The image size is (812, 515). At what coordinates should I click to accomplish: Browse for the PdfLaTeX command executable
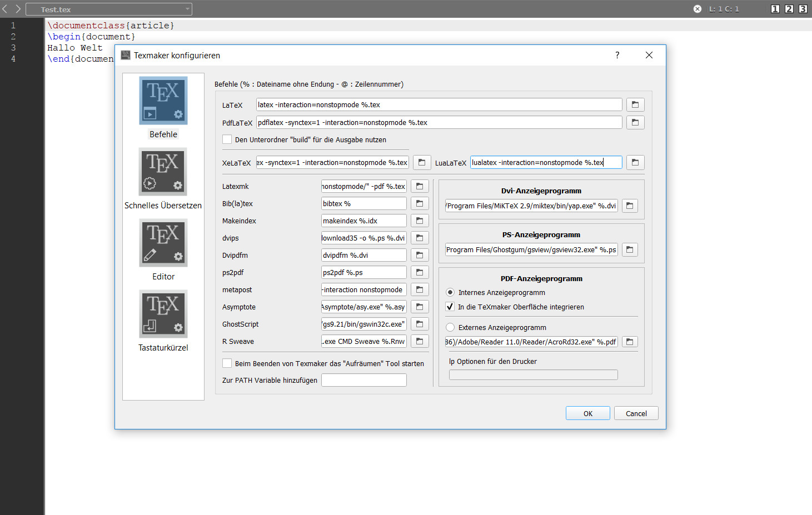coord(635,122)
